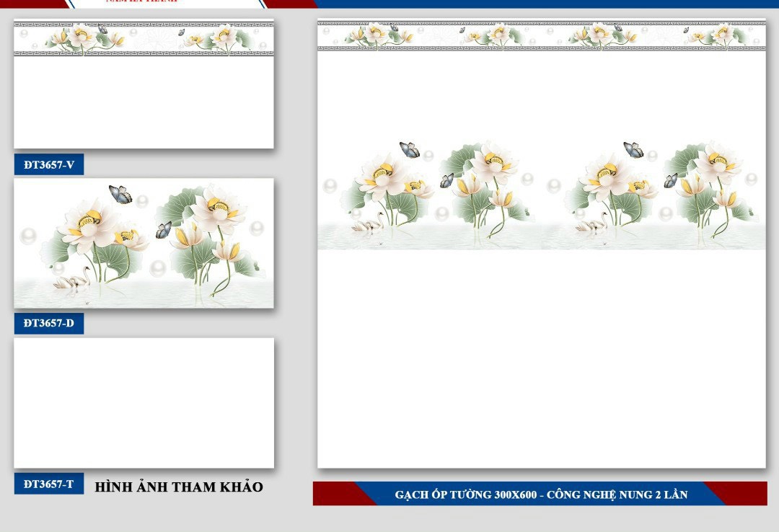Select the ĐT3657-D lotus tile image
Viewport: 779px width, 532px height.
tap(144, 243)
